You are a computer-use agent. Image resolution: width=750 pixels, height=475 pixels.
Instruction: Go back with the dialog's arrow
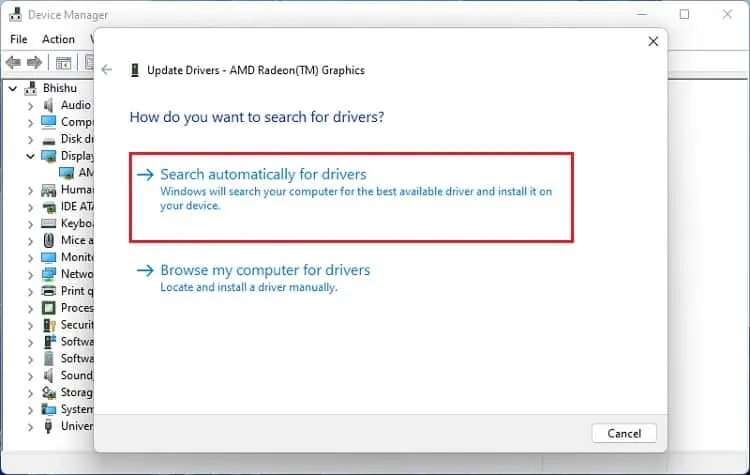[x=107, y=70]
